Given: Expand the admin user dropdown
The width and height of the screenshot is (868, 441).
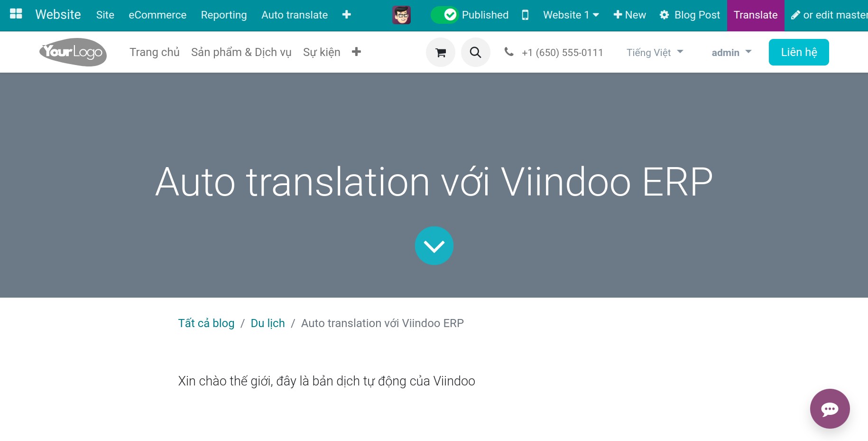Looking at the screenshot, I should [x=732, y=53].
